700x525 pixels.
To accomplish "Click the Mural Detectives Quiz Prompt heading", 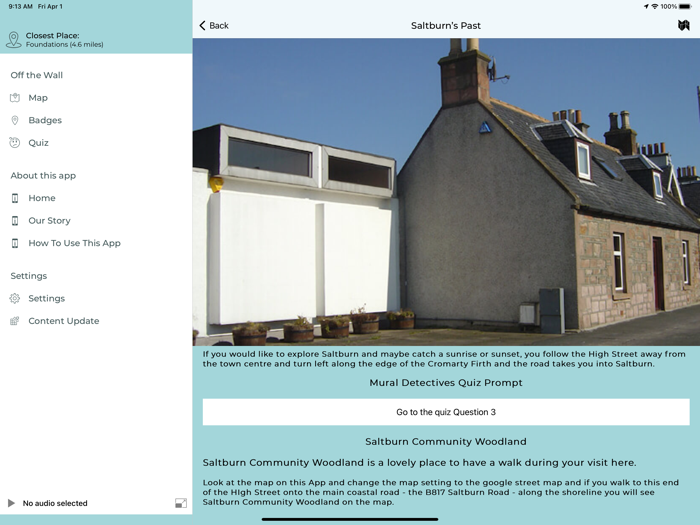I will (446, 383).
